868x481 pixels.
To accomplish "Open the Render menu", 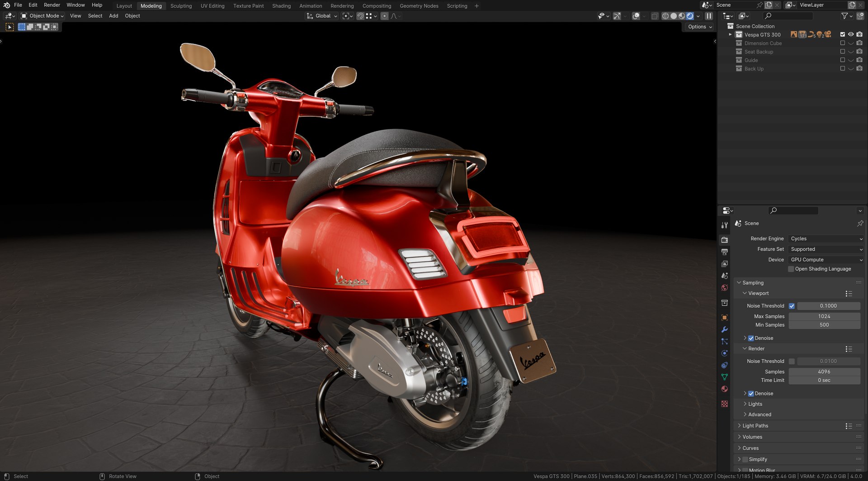I will tap(52, 5).
